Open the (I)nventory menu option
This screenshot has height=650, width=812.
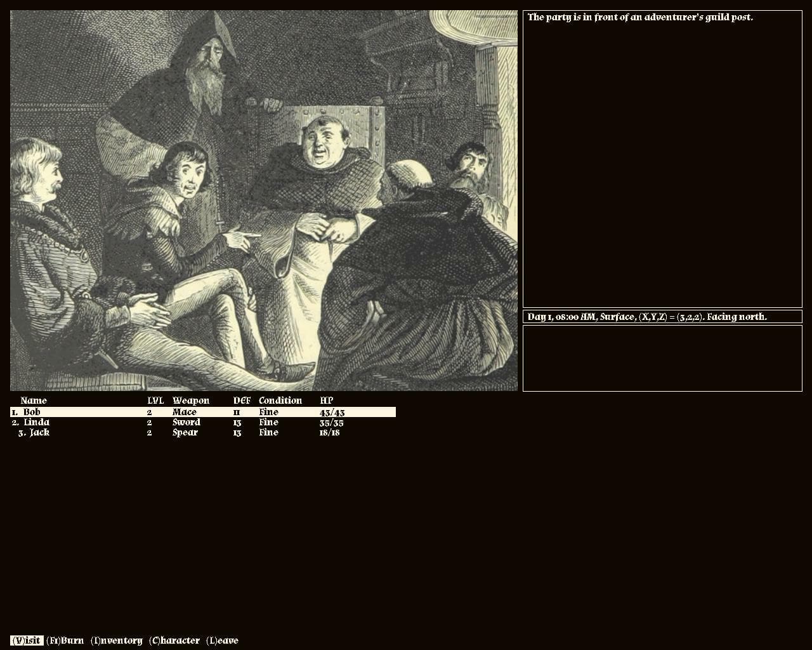[117, 640]
